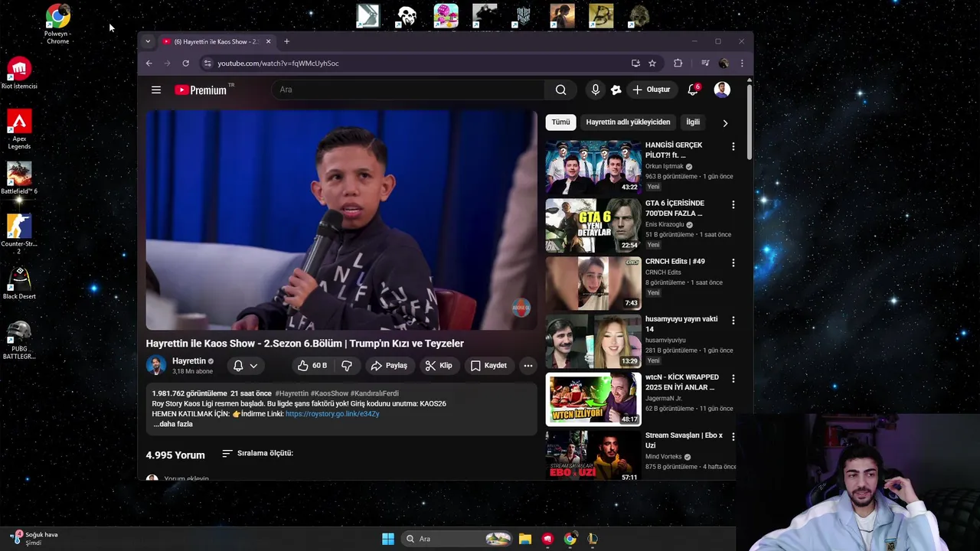Screen dimensions: 980x551
Task: Dislike the video with thumbs down
Action: tap(347, 366)
